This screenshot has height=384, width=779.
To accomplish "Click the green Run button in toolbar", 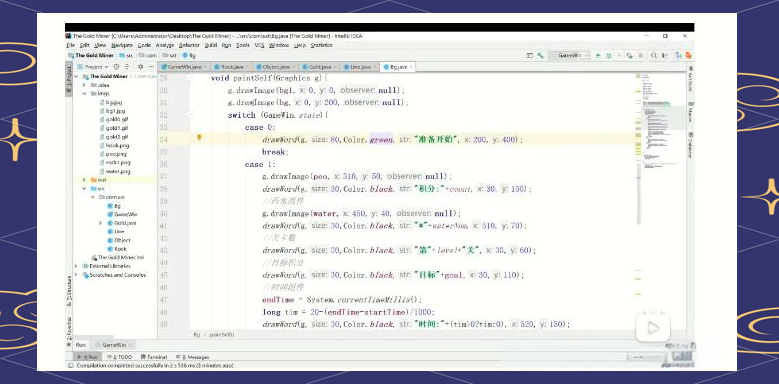I will [598, 56].
